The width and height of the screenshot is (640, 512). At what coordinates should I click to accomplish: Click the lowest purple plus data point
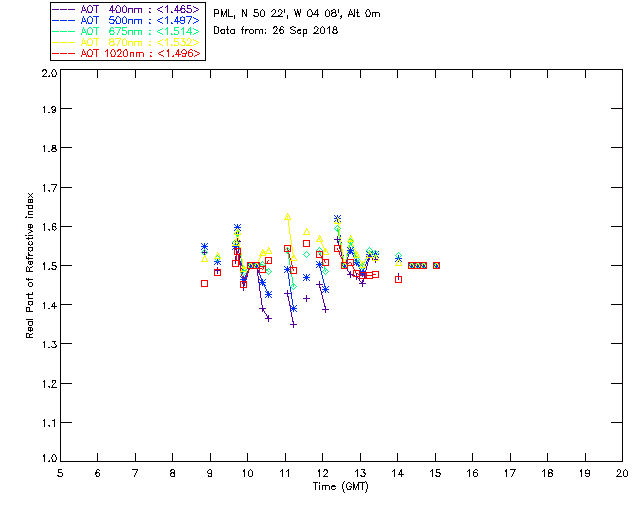[x=293, y=325]
